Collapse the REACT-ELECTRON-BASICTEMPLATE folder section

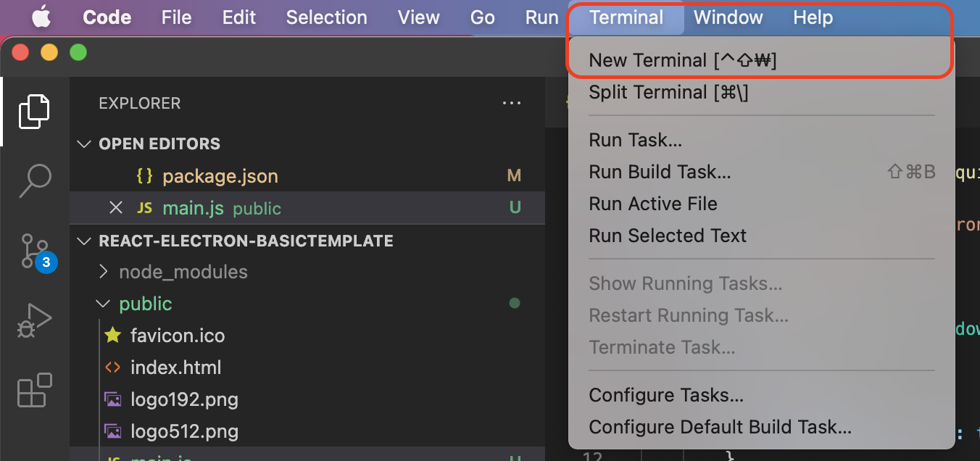tap(85, 241)
